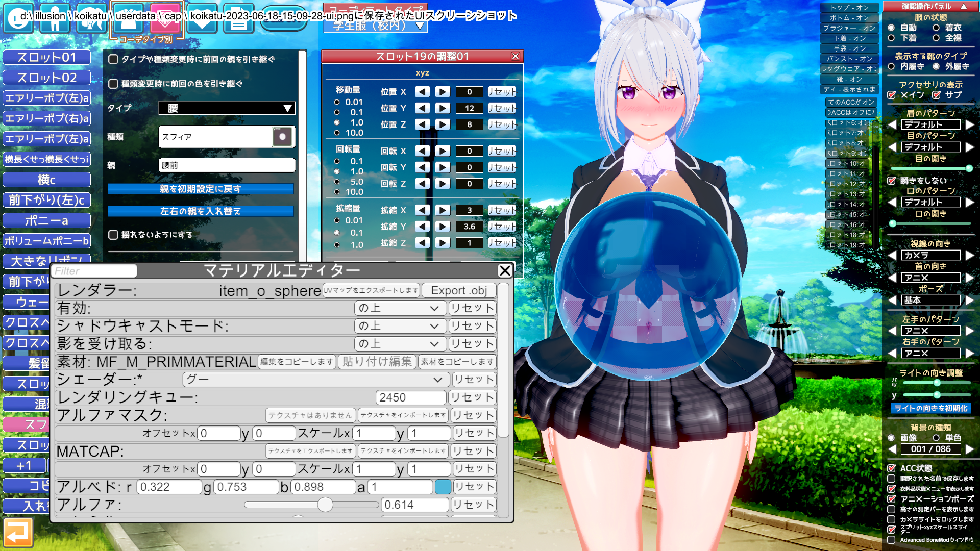Open the Clothing category icon
The image size is (980, 551).
tap(128, 18)
